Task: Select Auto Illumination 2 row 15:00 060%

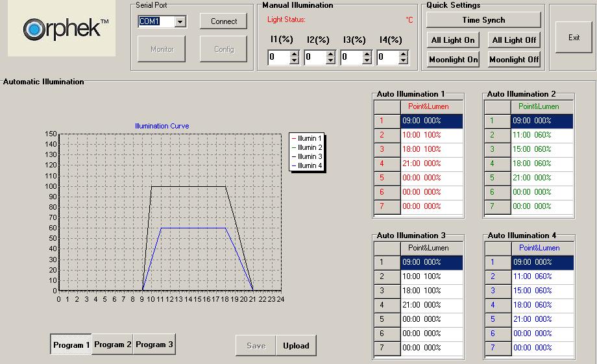Action: (542, 149)
